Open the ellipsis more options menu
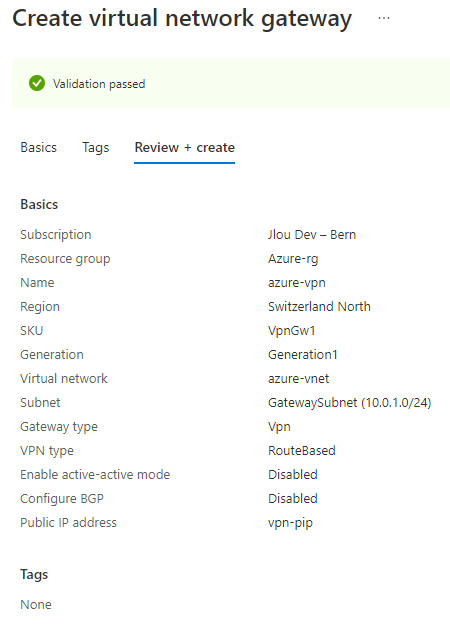This screenshot has width=450, height=627. pyautogui.click(x=384, y=18)
